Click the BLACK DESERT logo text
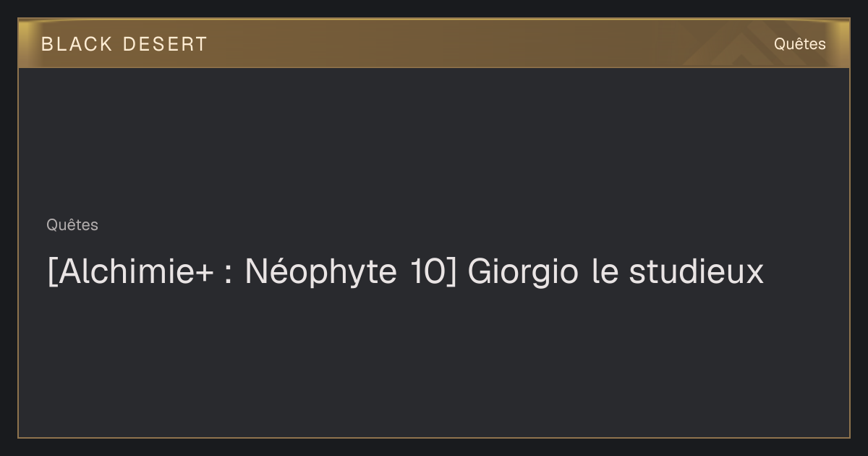The width and height of the screenshot is (868, 456). point(124,44)
